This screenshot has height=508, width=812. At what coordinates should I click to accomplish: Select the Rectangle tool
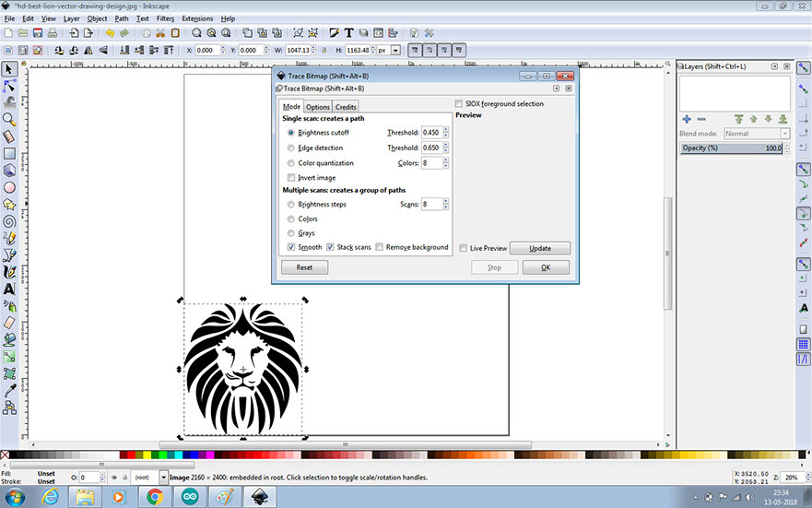click(9, 154)
